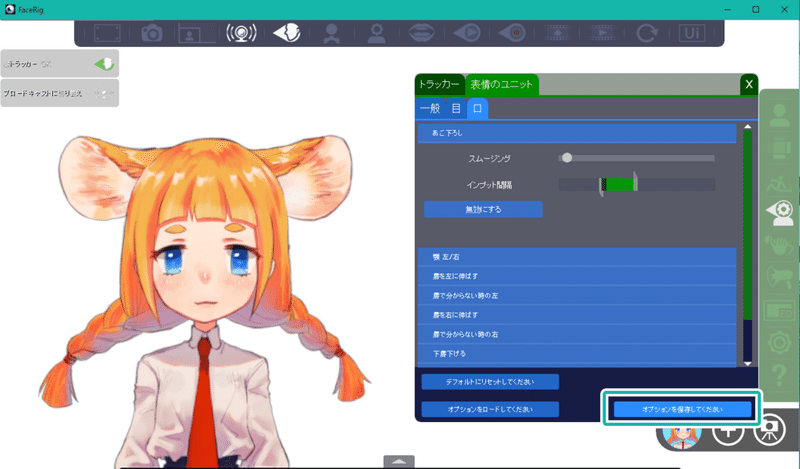
Task: Toggle the lips lip-sync icon
Action: (421, 33)
